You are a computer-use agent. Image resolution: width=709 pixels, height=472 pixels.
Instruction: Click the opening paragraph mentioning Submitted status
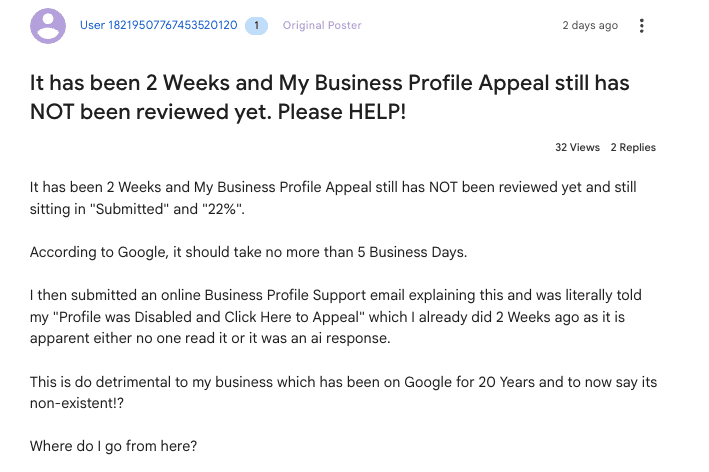pyautogui.click(x=333, y=198)
